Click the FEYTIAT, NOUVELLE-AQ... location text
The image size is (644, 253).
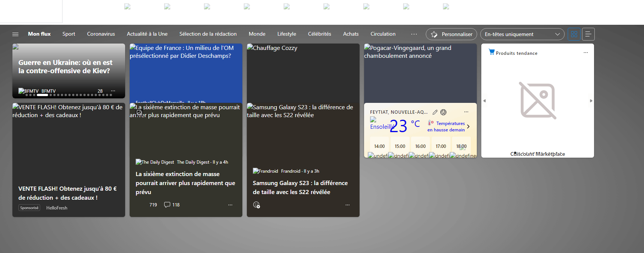pos(399,112)
